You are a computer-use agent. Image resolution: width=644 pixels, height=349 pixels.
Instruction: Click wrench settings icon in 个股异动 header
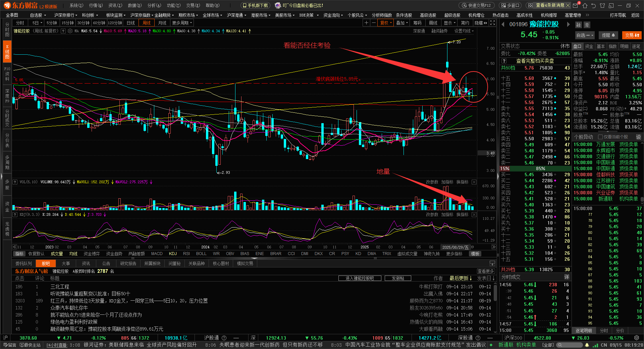coord(638,137)
